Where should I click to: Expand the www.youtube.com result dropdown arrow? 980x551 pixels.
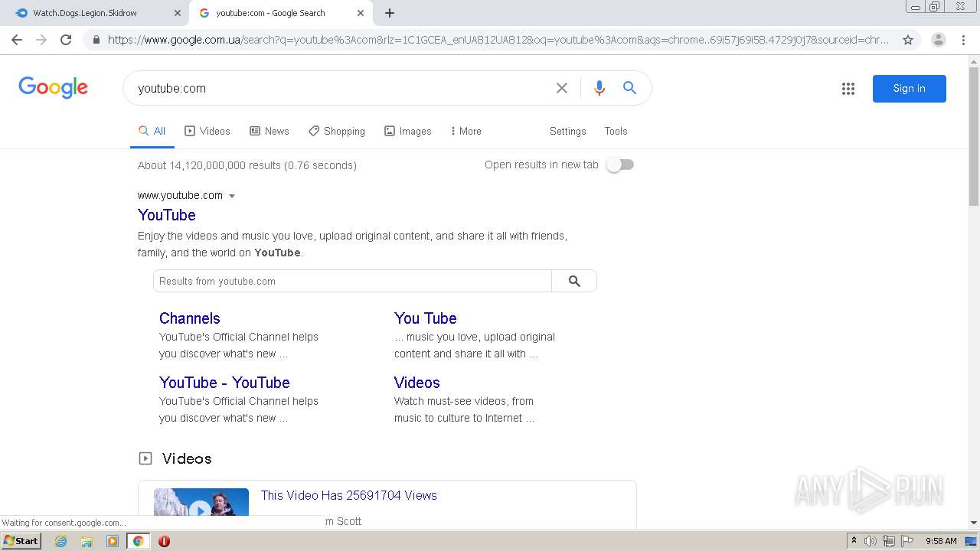[232, 196]
